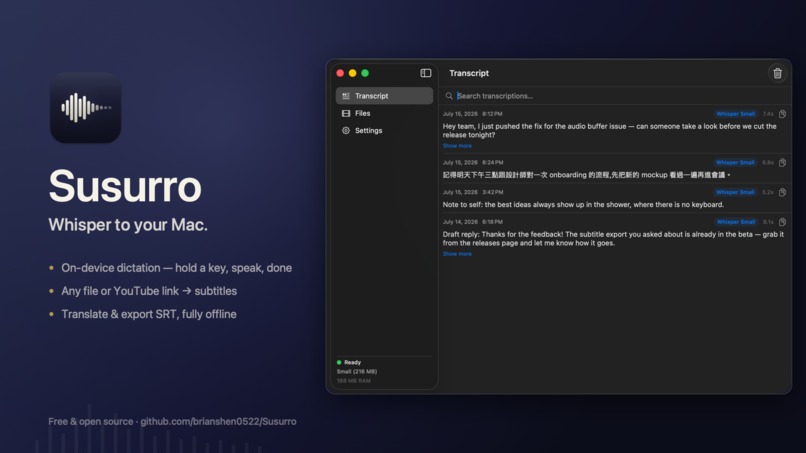This screenshot has height=453, width=806.
Task: Close the window with red button
Action: 340,73
